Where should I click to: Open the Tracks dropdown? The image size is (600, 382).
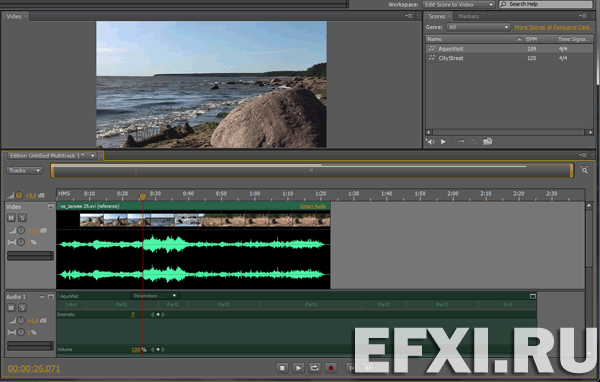click(24, 170)
